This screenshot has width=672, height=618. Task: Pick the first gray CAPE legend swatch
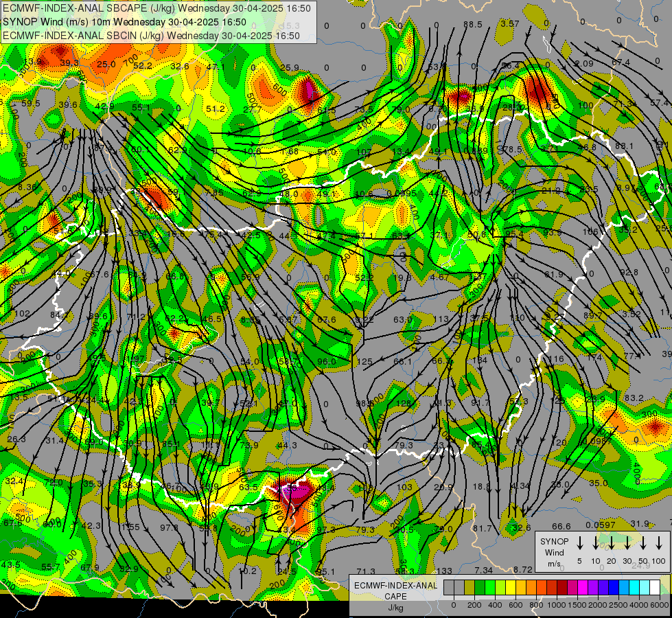pyautogui.click(x=449, y=587)
